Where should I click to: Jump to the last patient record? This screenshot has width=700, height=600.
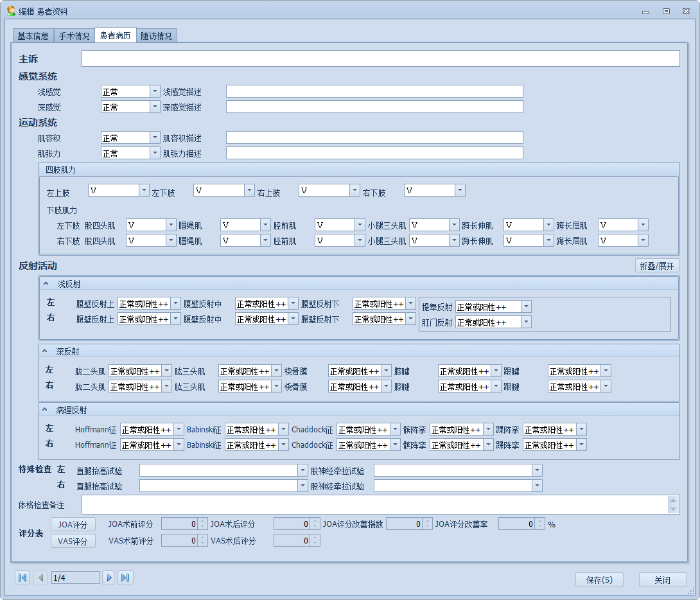[x=125, y=578]
